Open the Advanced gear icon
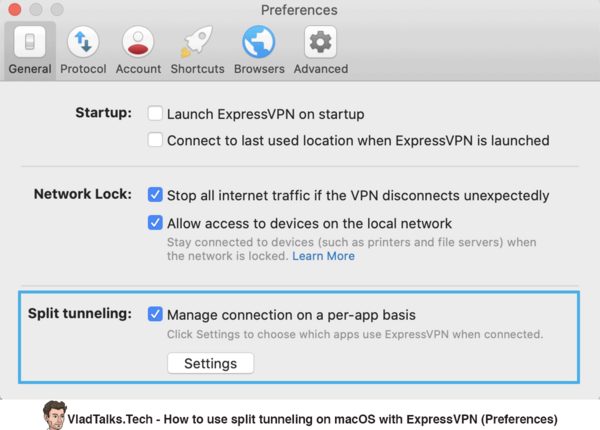 coord(320,41)
